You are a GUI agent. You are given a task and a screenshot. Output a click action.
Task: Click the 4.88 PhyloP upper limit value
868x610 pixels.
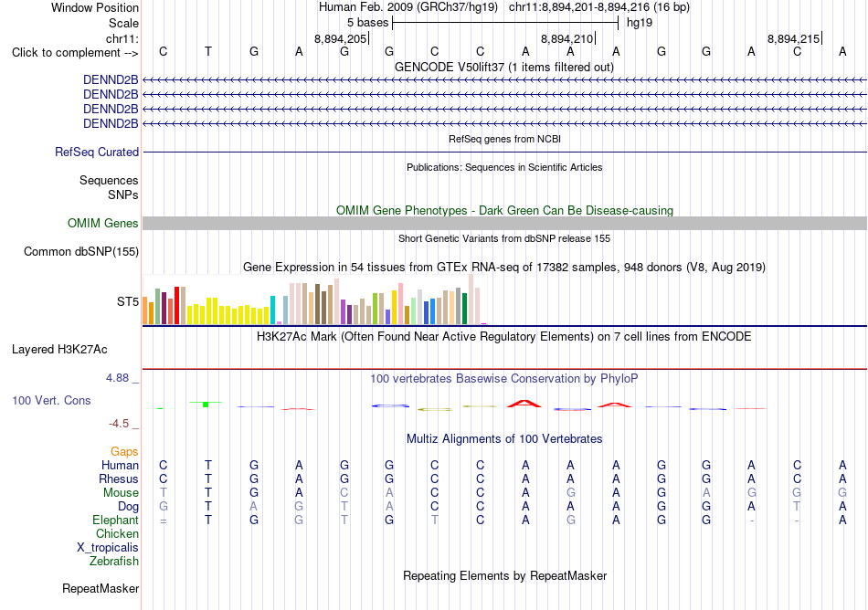tap(117, 378)
